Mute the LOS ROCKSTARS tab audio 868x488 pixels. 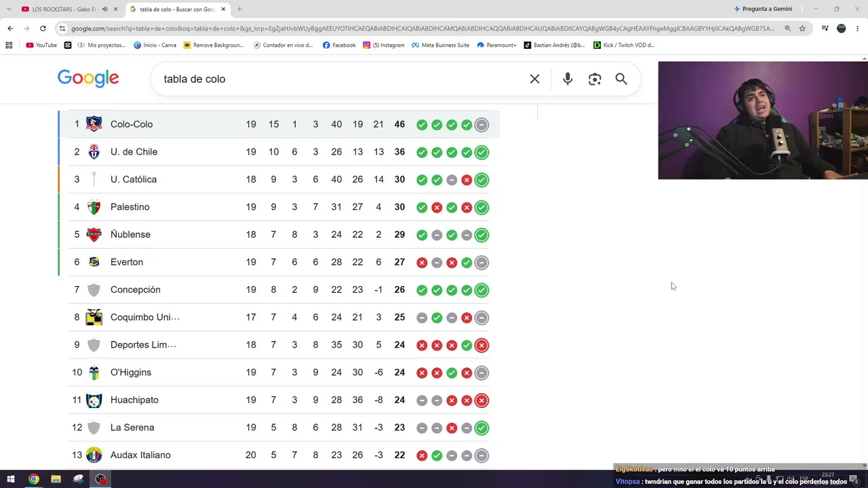click(x=104, y=9)
